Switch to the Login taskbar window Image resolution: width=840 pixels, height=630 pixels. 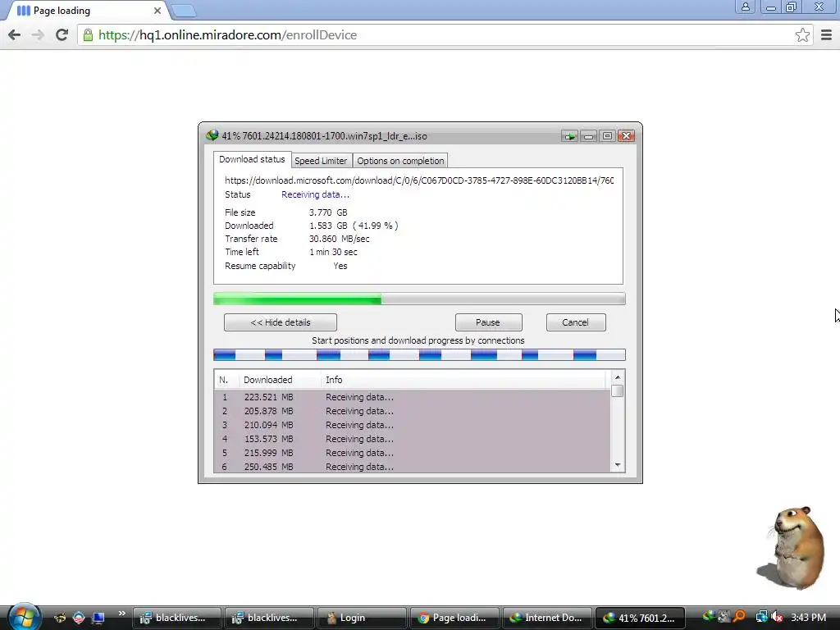point(361,618)
